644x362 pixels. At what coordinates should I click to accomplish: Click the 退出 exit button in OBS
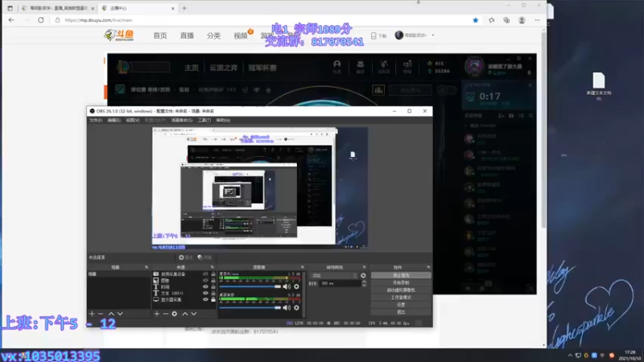pyautogui.click(x=401, y=312)
